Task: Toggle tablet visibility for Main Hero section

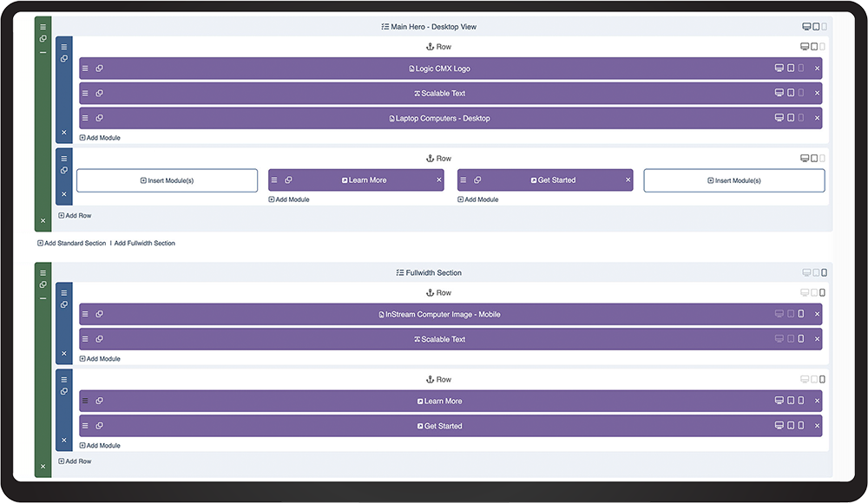Action: tap(816, 27)
